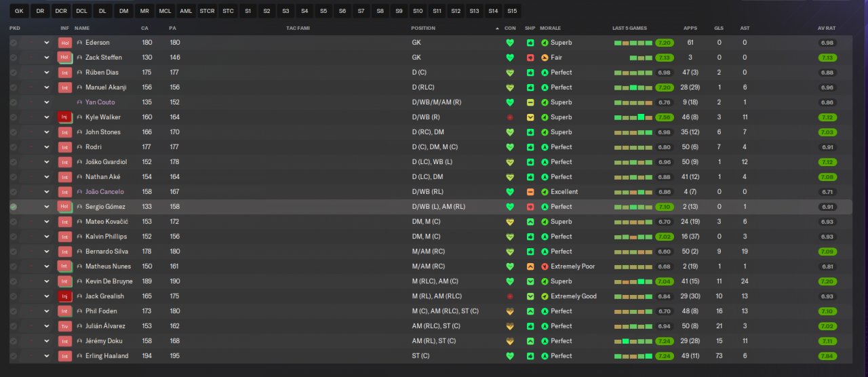
Task: Select the STCR position tab
Action: 207,12
